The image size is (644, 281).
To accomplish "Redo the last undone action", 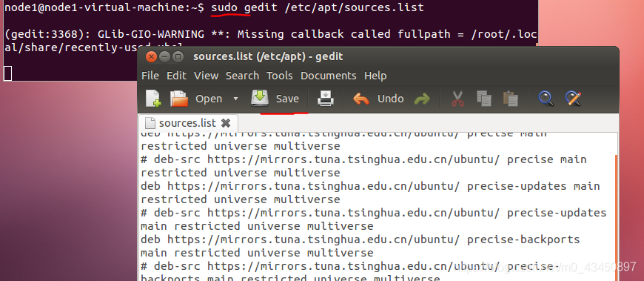I will [x=422, y=99].
